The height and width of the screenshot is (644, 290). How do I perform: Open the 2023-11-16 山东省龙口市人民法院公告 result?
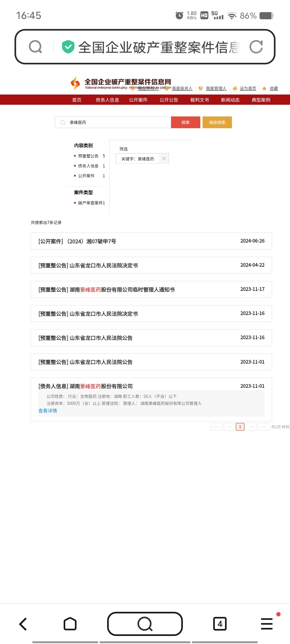click(151, 338)
